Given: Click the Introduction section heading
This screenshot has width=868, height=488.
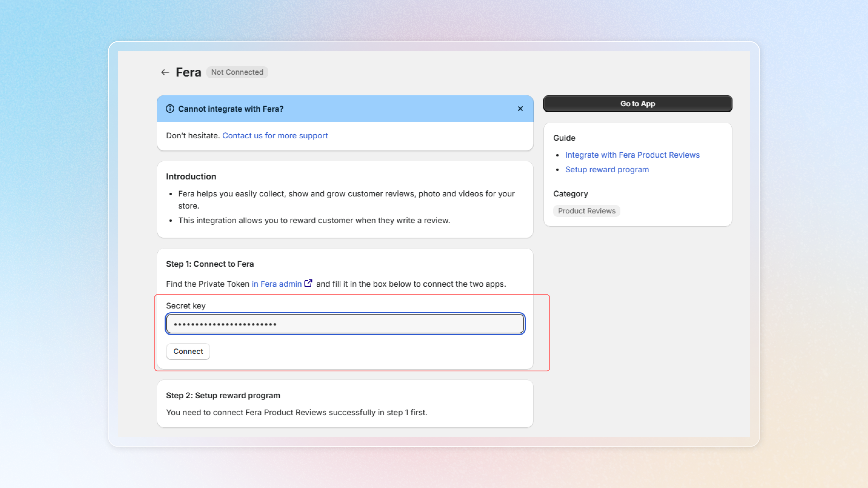Looking at the screenshot, I should (x=191, y=176).
